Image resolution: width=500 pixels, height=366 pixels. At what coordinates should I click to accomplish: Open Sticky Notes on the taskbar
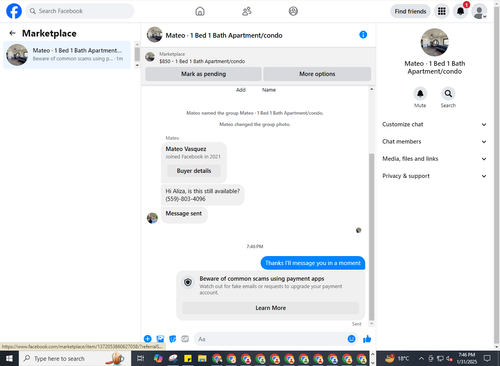[188, 358]
